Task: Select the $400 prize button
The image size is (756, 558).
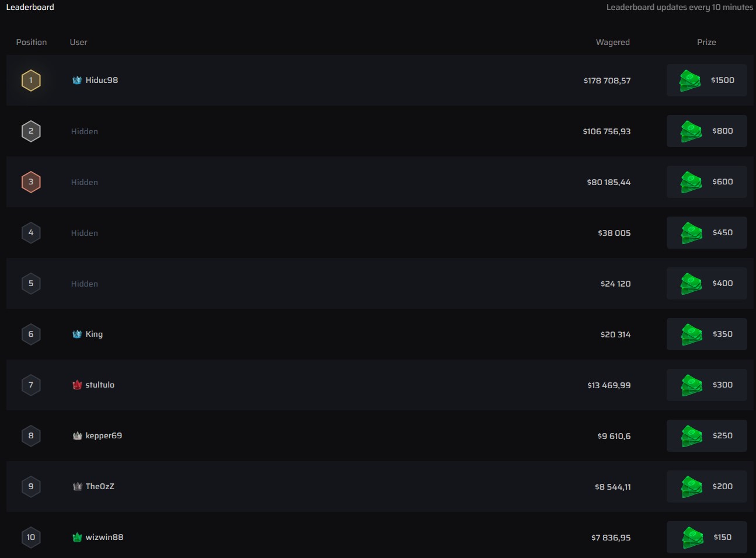Action: [x=706, y=284]
